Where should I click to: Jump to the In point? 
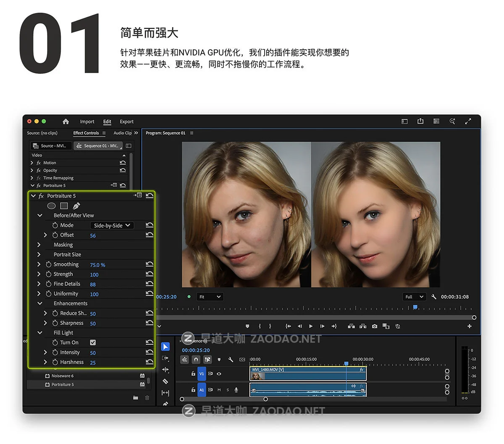(x=288, y=326)
